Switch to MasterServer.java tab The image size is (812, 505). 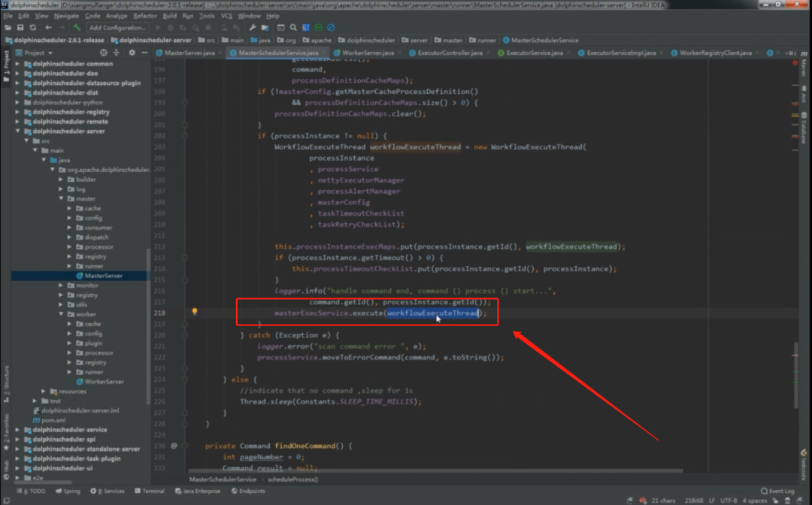point(189,53)
